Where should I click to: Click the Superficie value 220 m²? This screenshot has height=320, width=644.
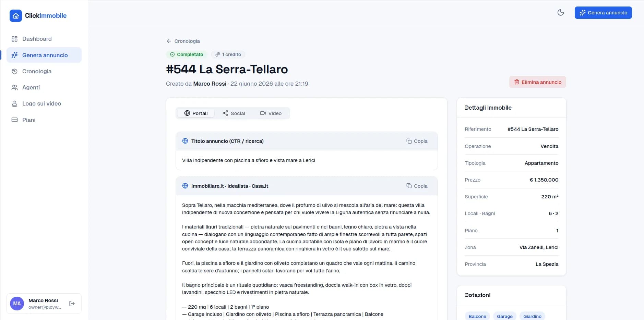550,197
